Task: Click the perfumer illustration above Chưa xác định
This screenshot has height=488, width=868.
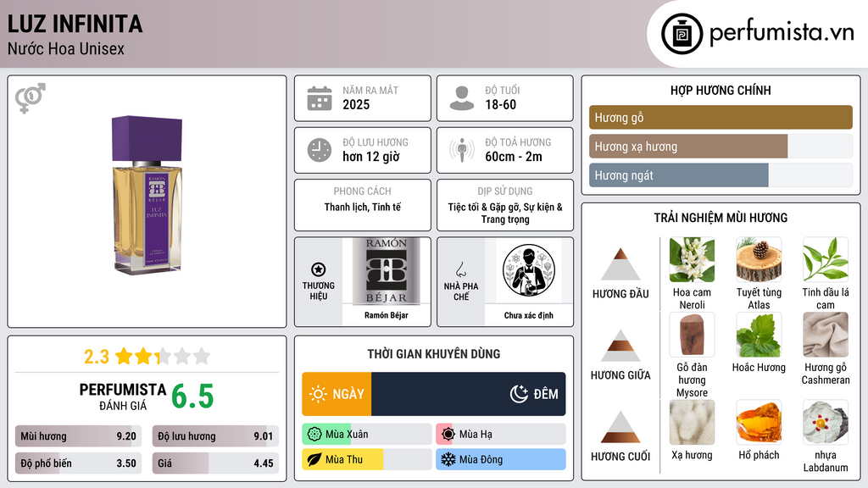Action: pyautogui.click(x=529, y=270)
